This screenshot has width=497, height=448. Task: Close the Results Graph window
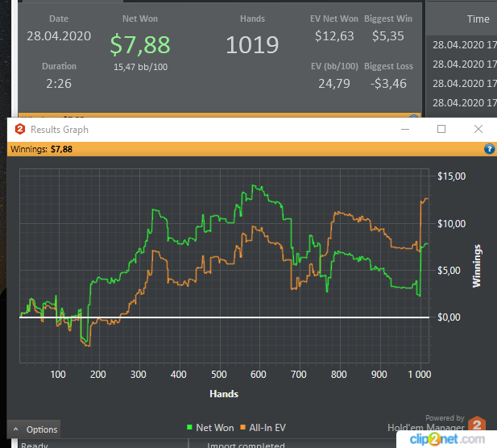click(478, 129)
